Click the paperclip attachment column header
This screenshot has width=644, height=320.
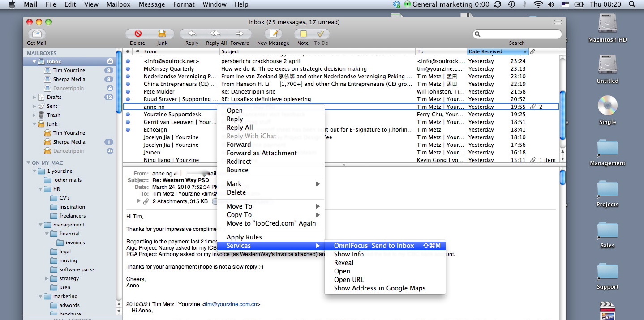point(532,52)
